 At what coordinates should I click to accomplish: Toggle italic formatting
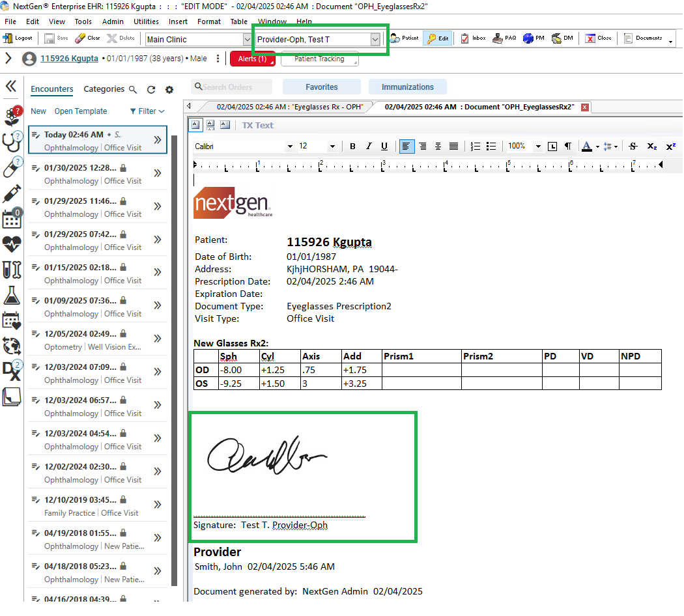[369, 147]
